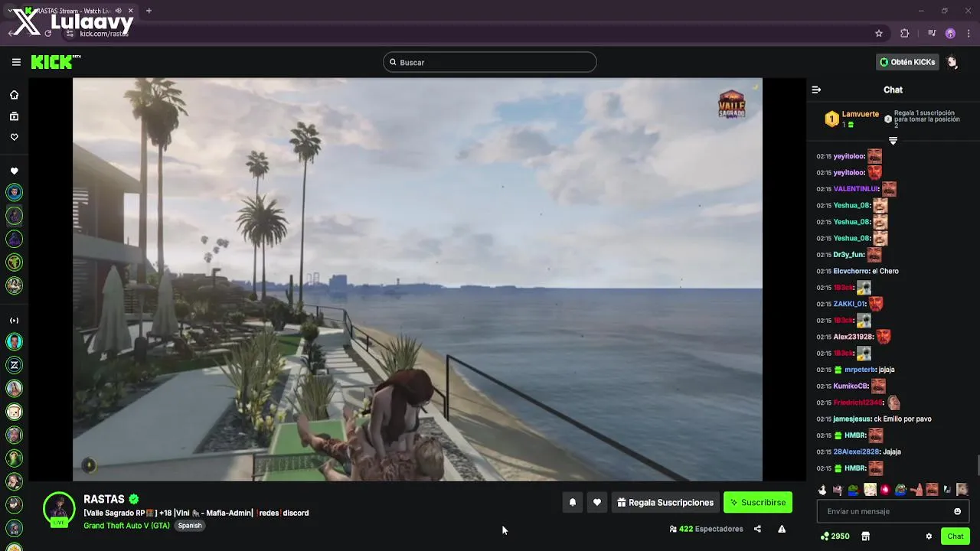Viewport: 980px width, 551px height.
Task: Click the Valle Sagrado logo on video
Action: click(731, 104)
